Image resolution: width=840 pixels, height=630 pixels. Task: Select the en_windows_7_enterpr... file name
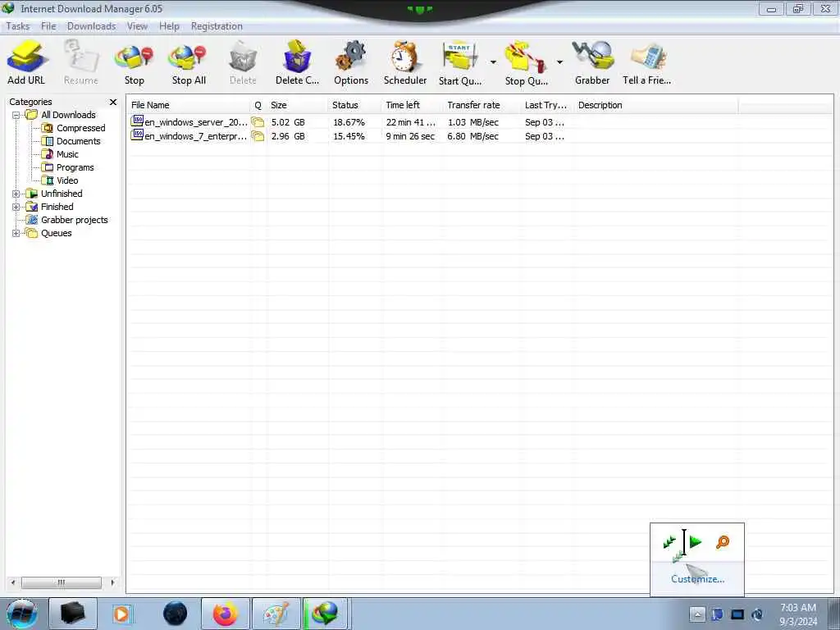pos(195,137)
